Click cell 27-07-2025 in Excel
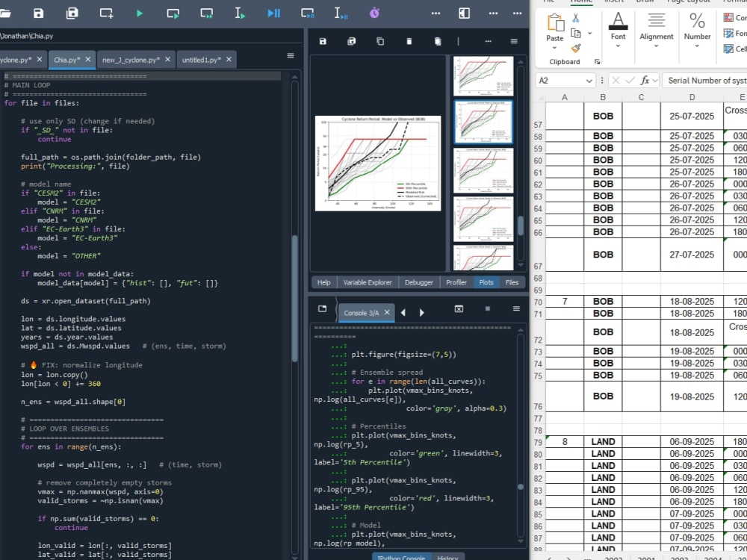747x560 pixels. [x=692, y=255]
